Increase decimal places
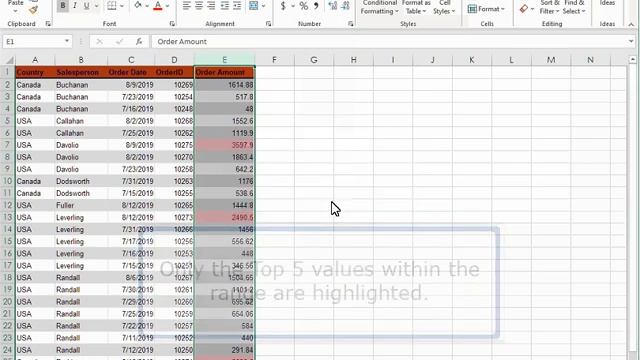640x360 pixels. click(x=333, y=6)
